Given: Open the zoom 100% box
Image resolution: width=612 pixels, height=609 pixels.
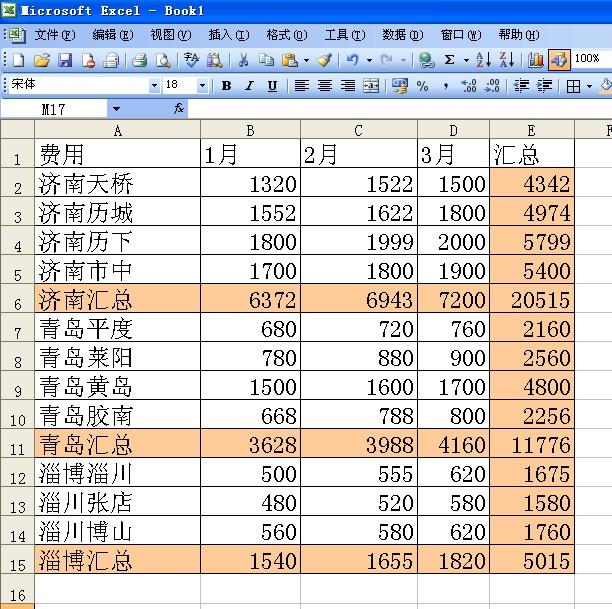Looking at the screenshot, I should coord(591,59).
